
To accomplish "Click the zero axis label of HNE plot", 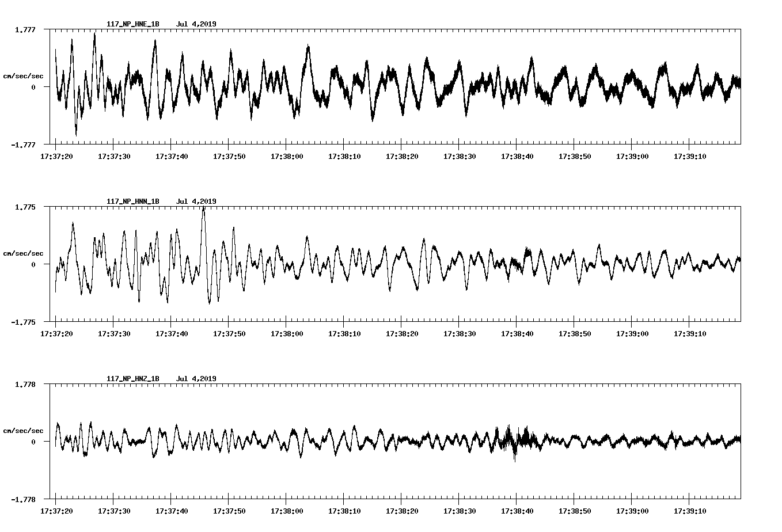I will tap(33, 87).
